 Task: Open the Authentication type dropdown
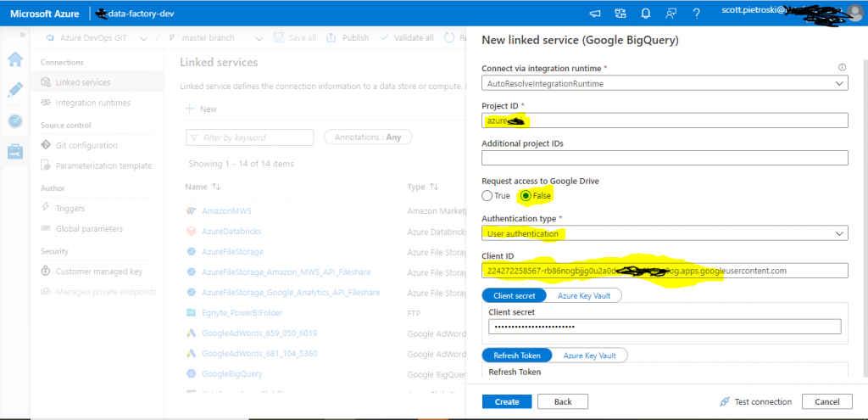tap(665, 233)
